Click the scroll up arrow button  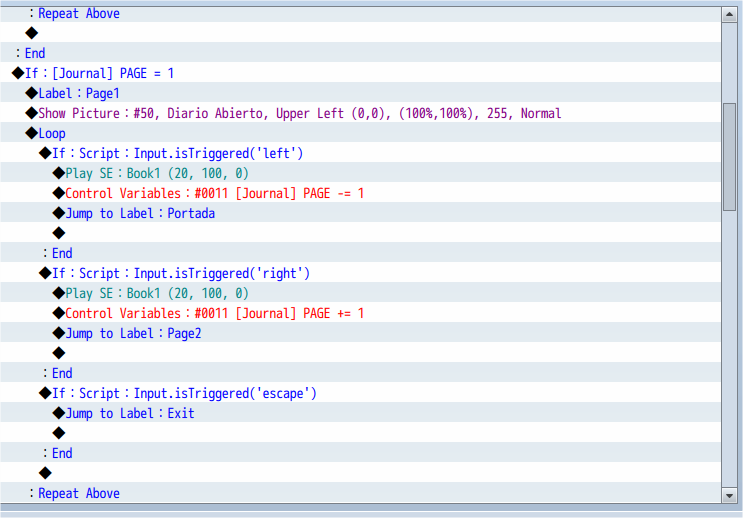[729, 14]
